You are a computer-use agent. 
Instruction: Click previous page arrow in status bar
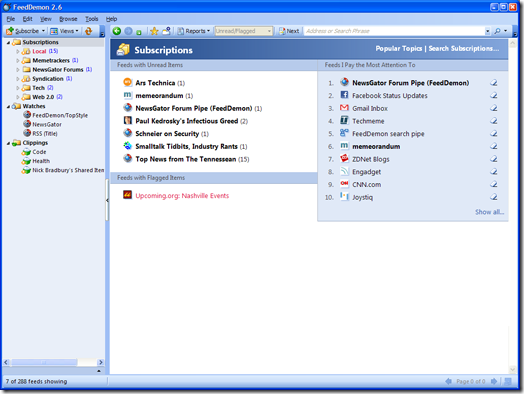(448, 381)
